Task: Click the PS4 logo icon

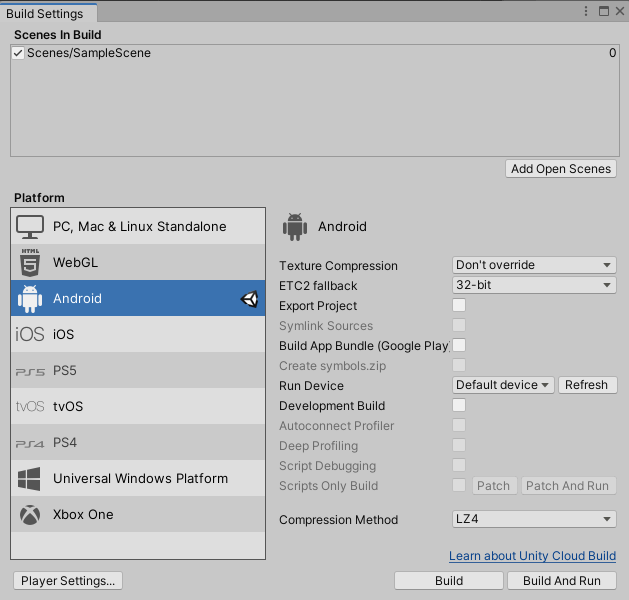Action: pyautogui.click(x=30, y=444)
